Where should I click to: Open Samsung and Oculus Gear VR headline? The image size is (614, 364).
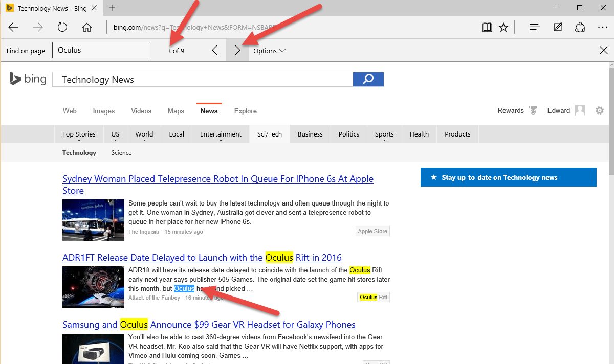coord(209,324)
